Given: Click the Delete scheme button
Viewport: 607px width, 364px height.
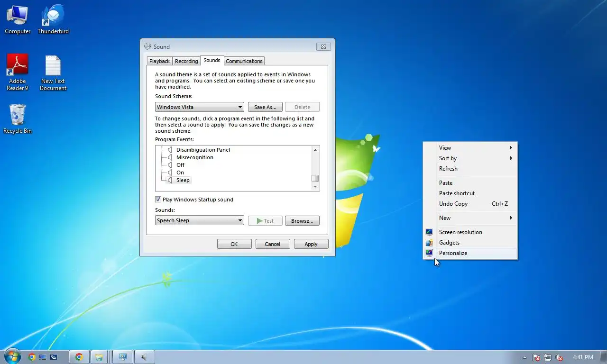Looking at the screenshot, I should 302,107.
